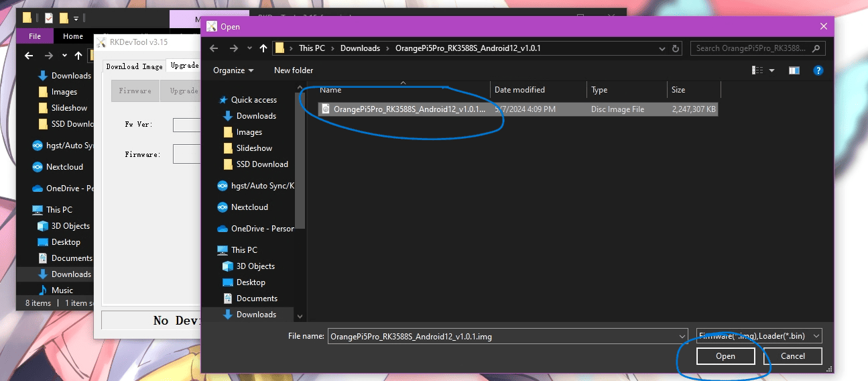
Task: Select 3D Objects in the dialog sidebar
Action: point(255,266)
